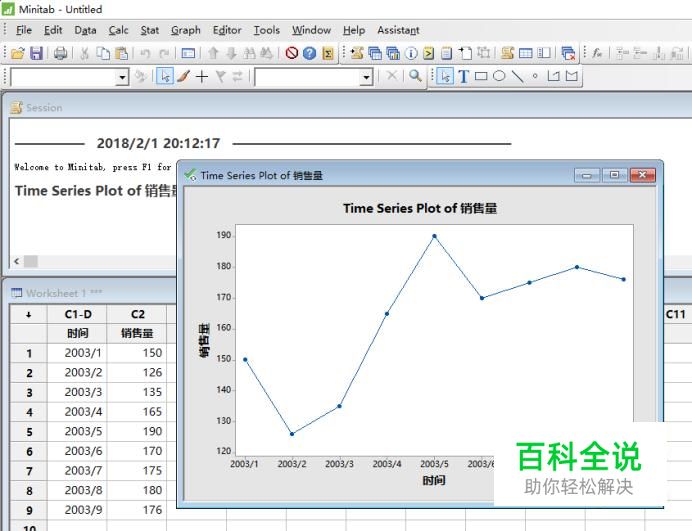Select the Line drawing tool
Screen dimensions: 692x531
517,76
